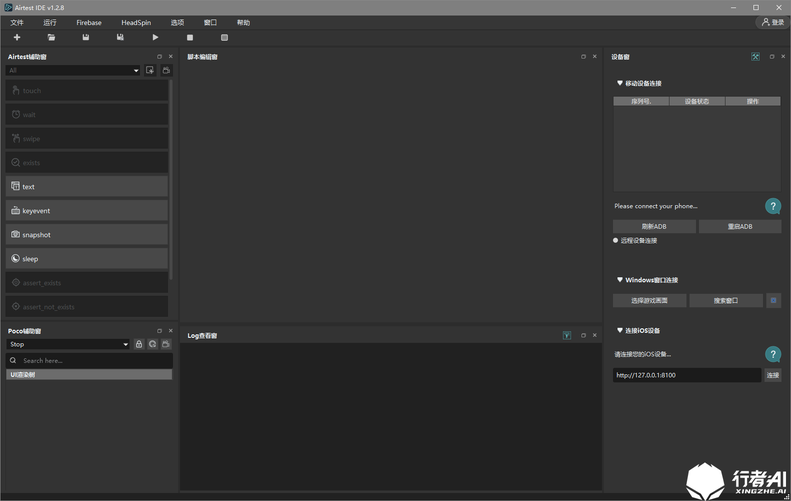The height and width of the screenshot is (501, 791).
Task: Run the script with the play button
Action: [x=155, y=37]
